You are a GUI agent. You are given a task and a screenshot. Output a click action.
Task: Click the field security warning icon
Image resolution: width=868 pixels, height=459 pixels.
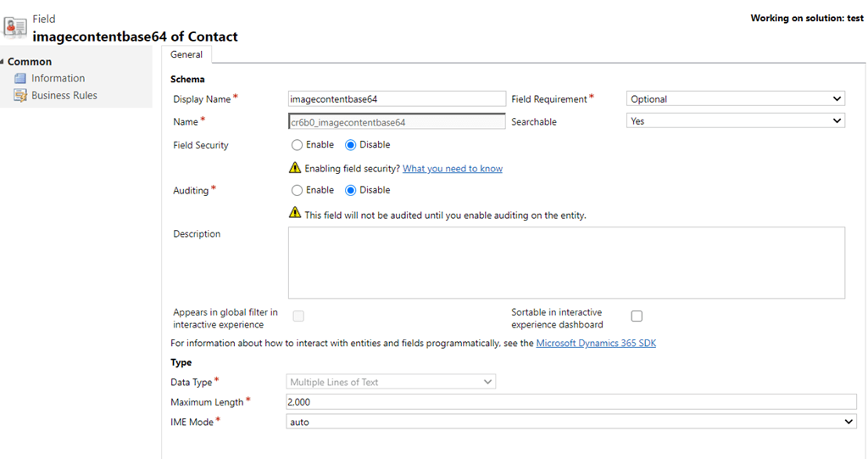tap(295, 168)
